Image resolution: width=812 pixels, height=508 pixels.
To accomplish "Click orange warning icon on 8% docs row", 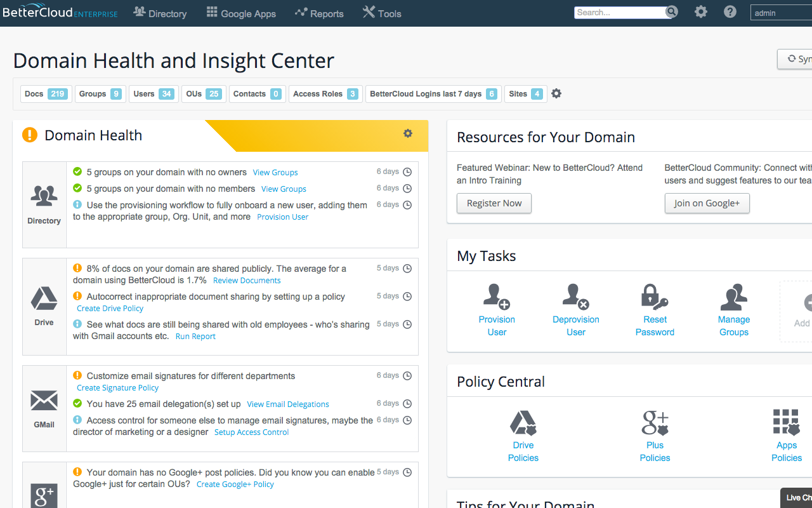I will (77, 268).
